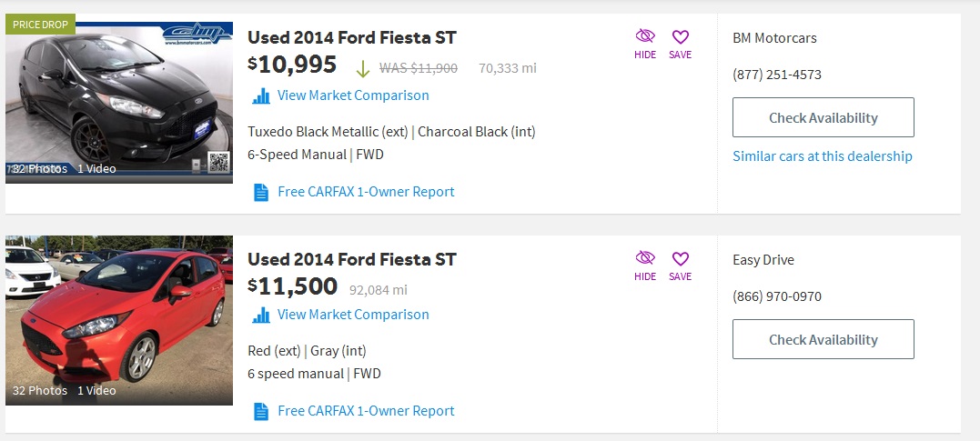View Market Comparison for $11,500 Fiesta

click(x=353, y=315)
